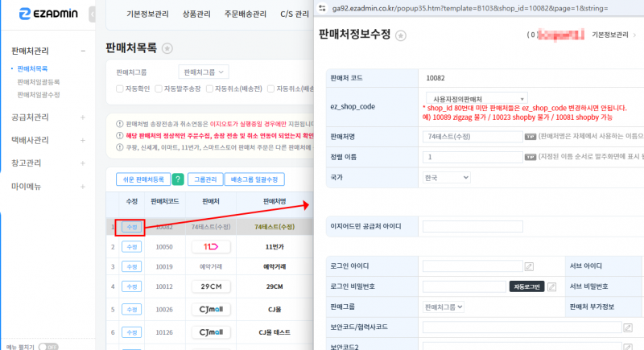644x350 pixels.
Task: Expand the 공급처관리 sidebar section
Action: (x=83, y=117)
